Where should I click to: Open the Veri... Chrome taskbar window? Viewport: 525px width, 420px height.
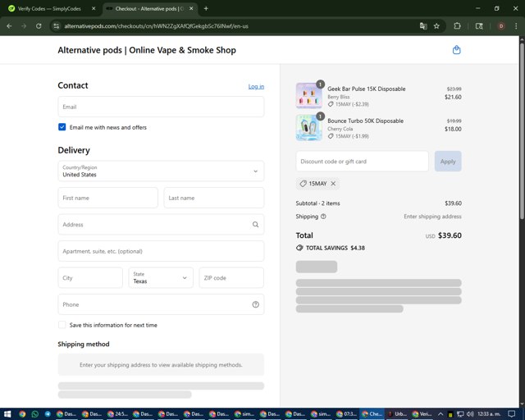point(422,414)
